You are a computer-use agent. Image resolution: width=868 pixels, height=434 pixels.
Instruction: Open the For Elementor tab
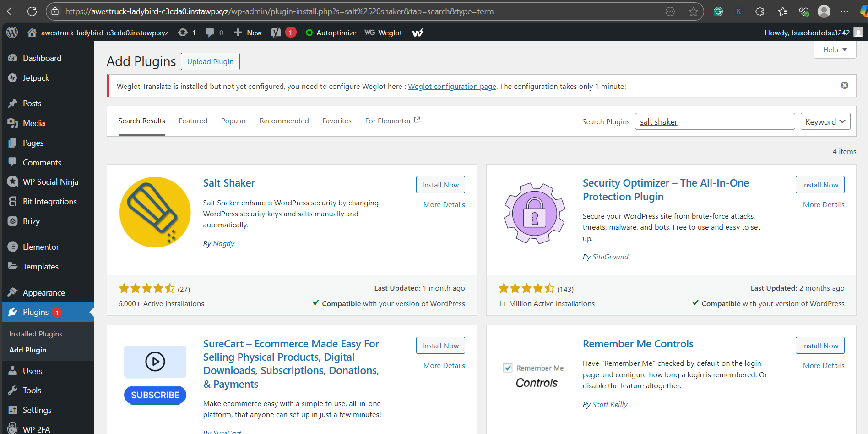coord(392,121)
